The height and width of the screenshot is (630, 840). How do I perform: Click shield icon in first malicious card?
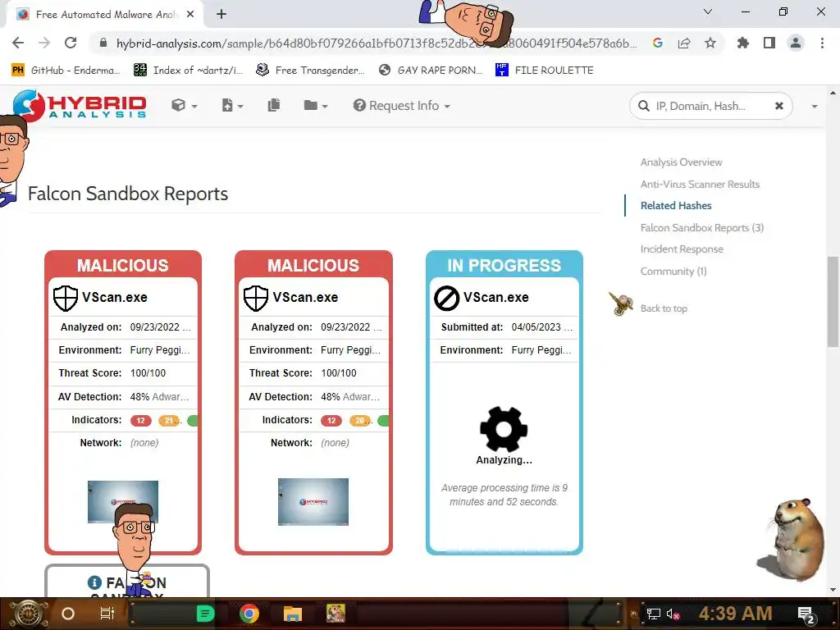[x=66, y=298]
